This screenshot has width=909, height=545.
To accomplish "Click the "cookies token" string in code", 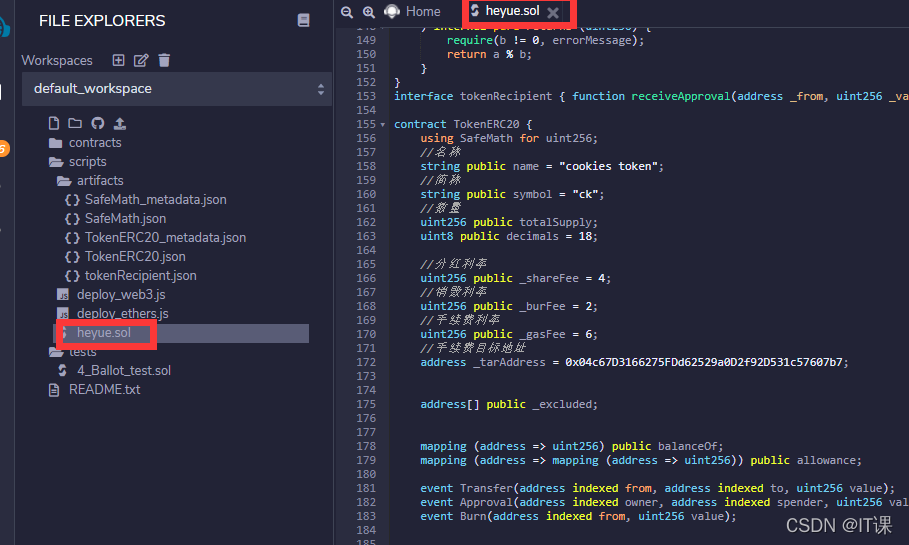I will pos(608,166).
